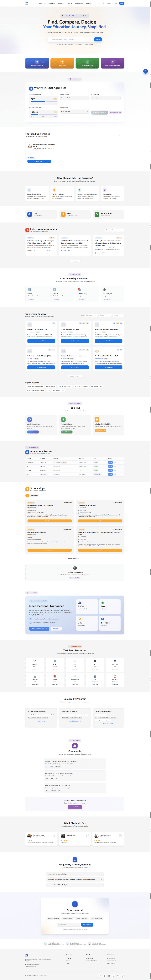Open News & Insights in navbar
This screenshot has height=980, width=151.
point(79,3)
